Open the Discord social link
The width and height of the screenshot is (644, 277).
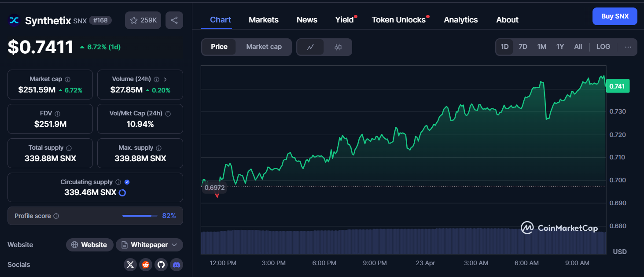177,265
